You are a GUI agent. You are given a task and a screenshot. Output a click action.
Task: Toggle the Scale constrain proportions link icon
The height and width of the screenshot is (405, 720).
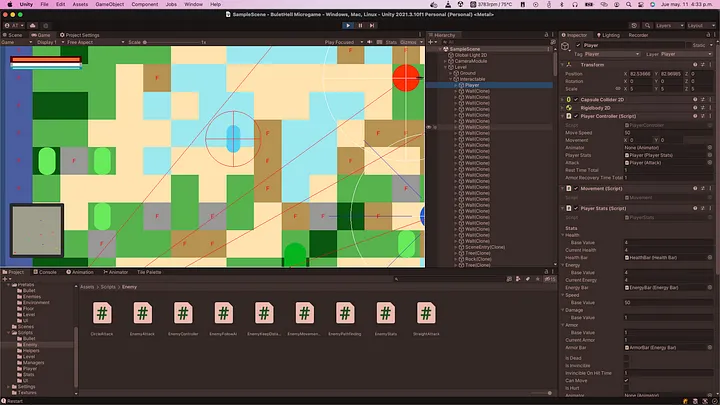point(618,89)
